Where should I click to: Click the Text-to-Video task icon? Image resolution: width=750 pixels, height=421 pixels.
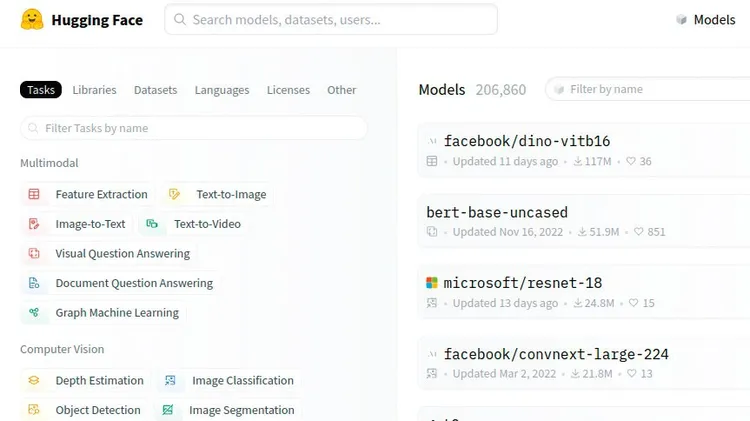pyautogui.click(x=152, y=224)
